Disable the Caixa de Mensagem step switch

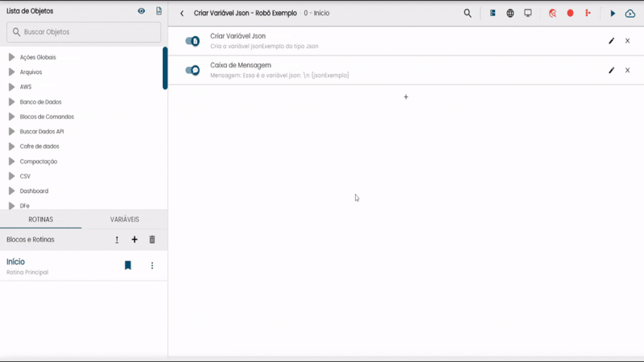click(x=193, y=70)
